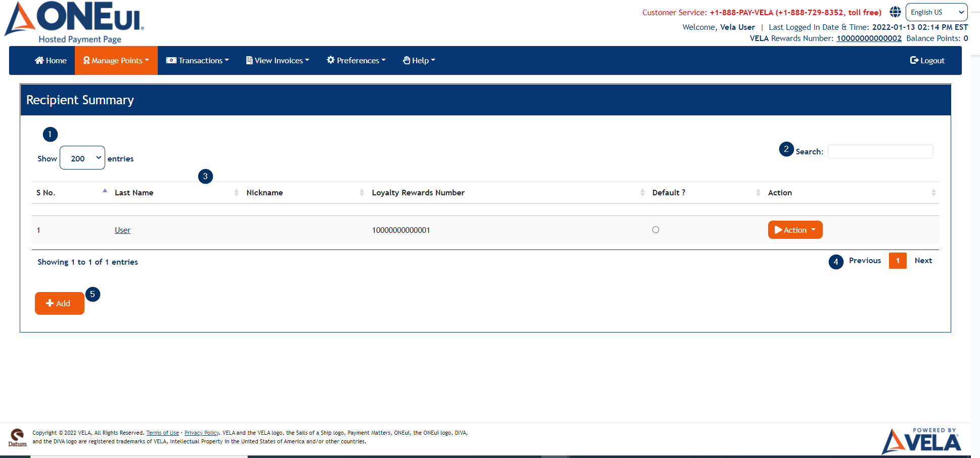Click sort arrows on Loyalty Rewards Number column
Image resolution: width=980 pixels, height=458 pixels.
(x=642, y=193)
